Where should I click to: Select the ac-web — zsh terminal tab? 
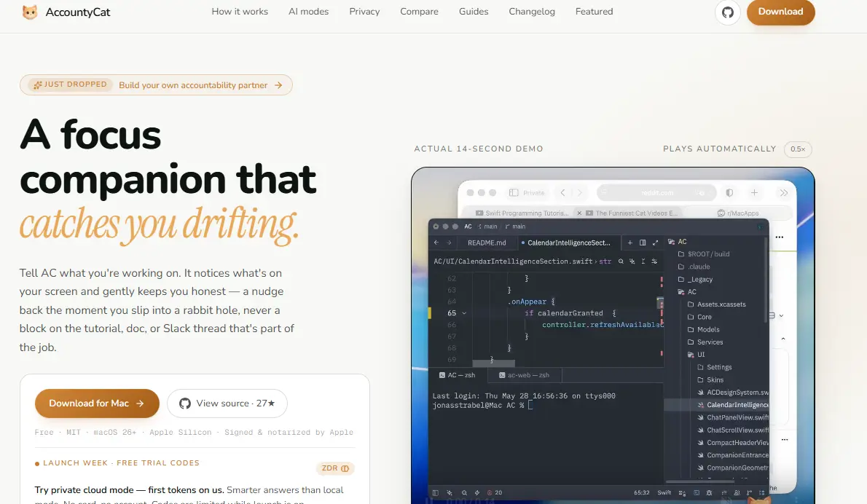[x=524, y=374]
